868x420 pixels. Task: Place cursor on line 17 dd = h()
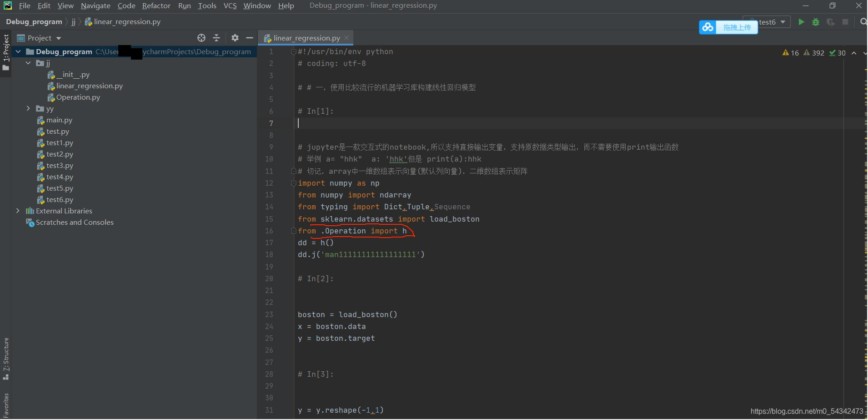coord(316,243)
